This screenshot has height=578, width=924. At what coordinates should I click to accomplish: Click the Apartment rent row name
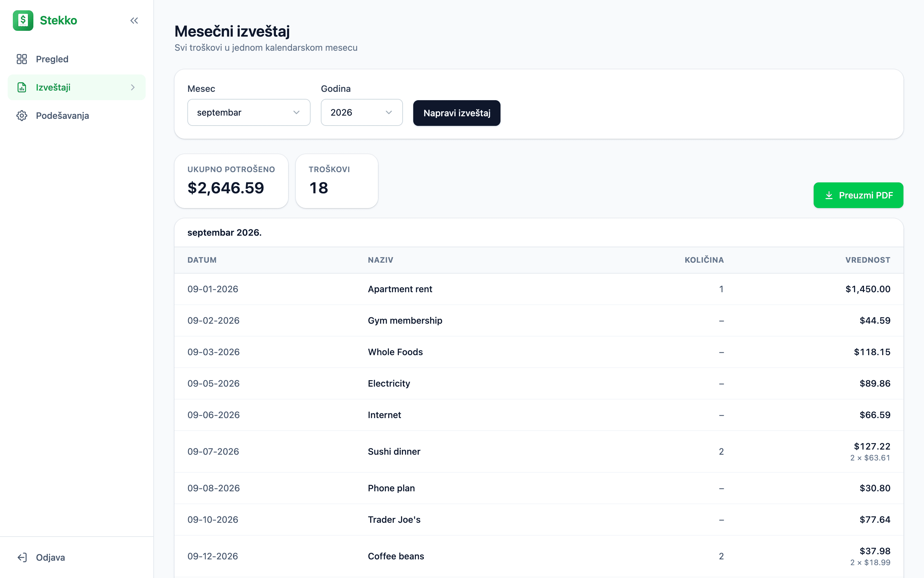click(x=400, y=289)
